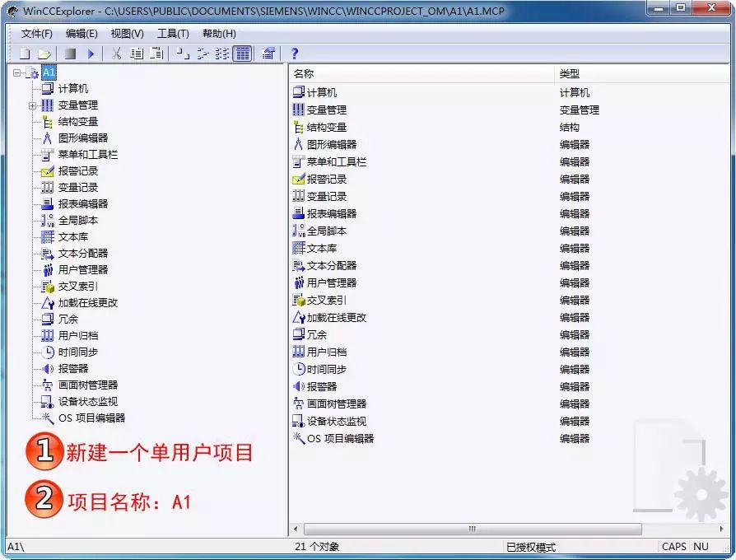736x560 pixels.
Task: Click the 已授权模式 status bar text
Action: click(531, 548)
